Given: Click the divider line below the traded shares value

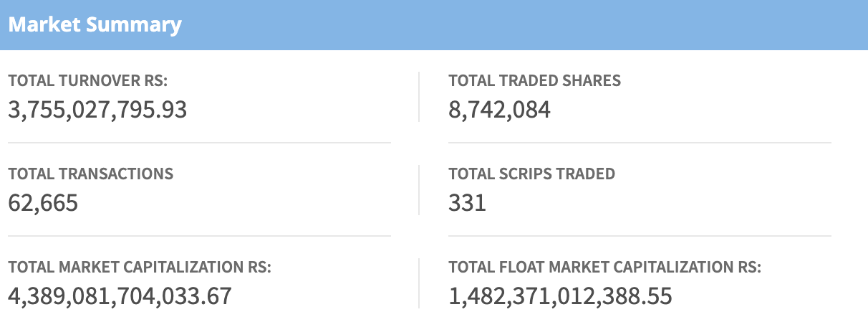Looking at the screenshot, I should 640,143.
